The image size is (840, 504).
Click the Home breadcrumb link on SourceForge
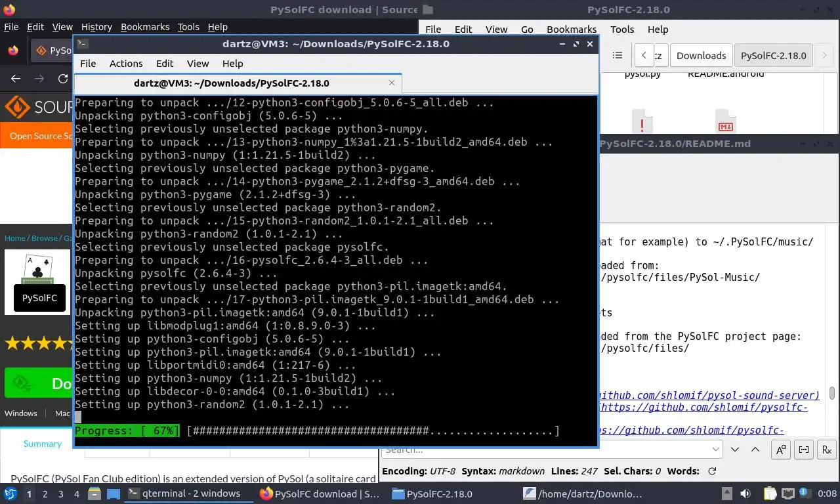point(15,238)
